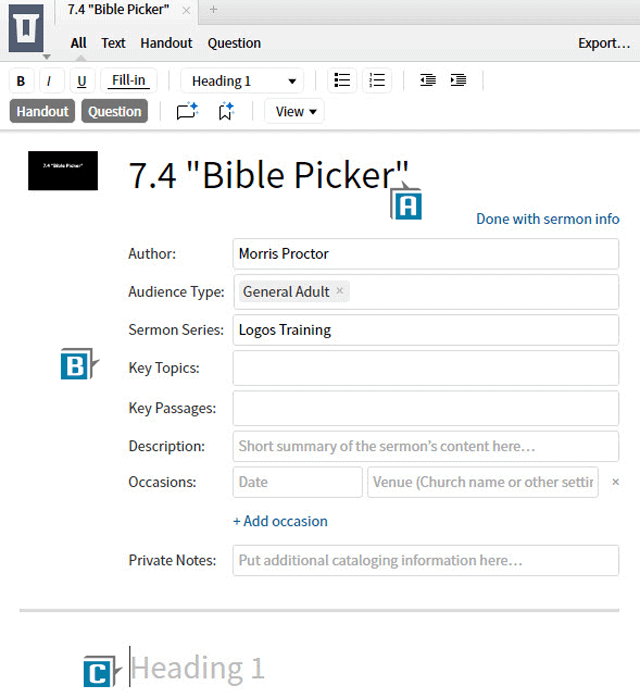Image resolution: width=640 pixels, height=698 pixels.
Task: Remove the General Adult audience tag
Action: [340, 291]
